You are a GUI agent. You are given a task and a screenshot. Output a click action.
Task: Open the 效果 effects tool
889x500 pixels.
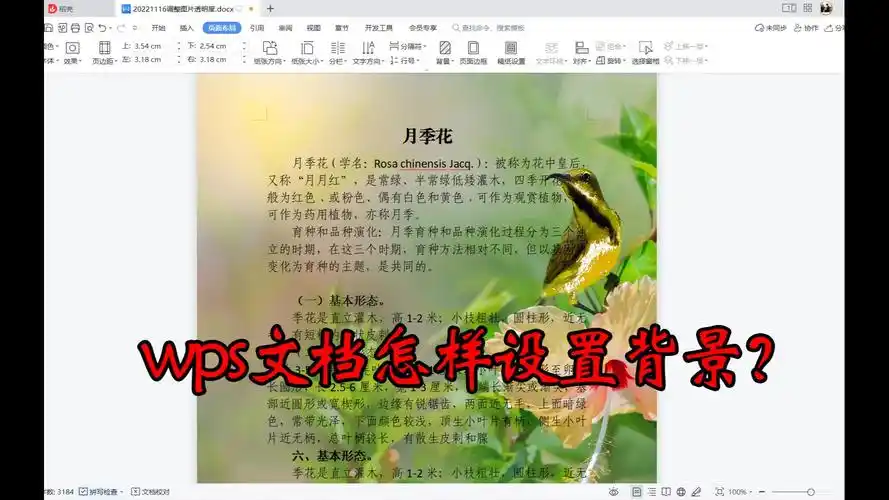[72, 53]
